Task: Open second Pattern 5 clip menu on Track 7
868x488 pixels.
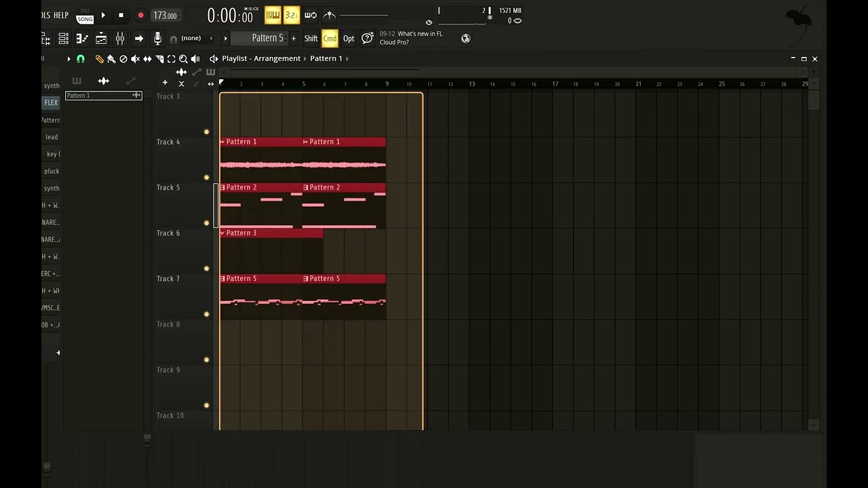Action: (306, 279)
